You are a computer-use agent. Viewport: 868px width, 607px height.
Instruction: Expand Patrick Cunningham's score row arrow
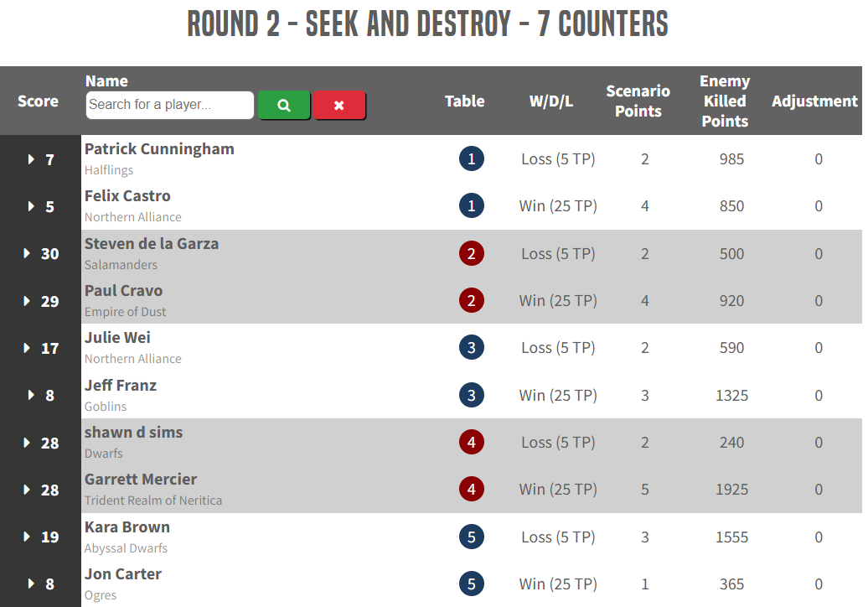32,159
